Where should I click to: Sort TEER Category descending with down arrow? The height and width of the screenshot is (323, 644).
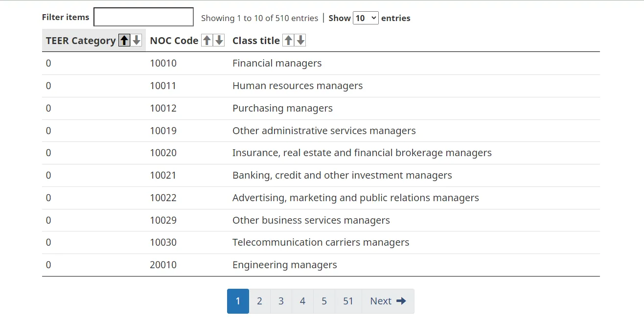137,40
